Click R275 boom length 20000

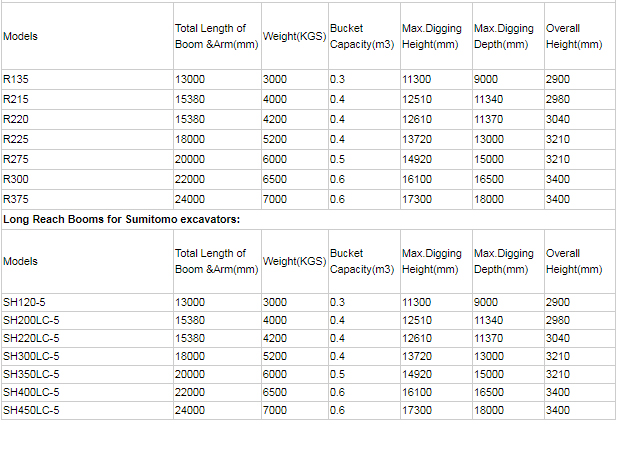coord(190,159)
